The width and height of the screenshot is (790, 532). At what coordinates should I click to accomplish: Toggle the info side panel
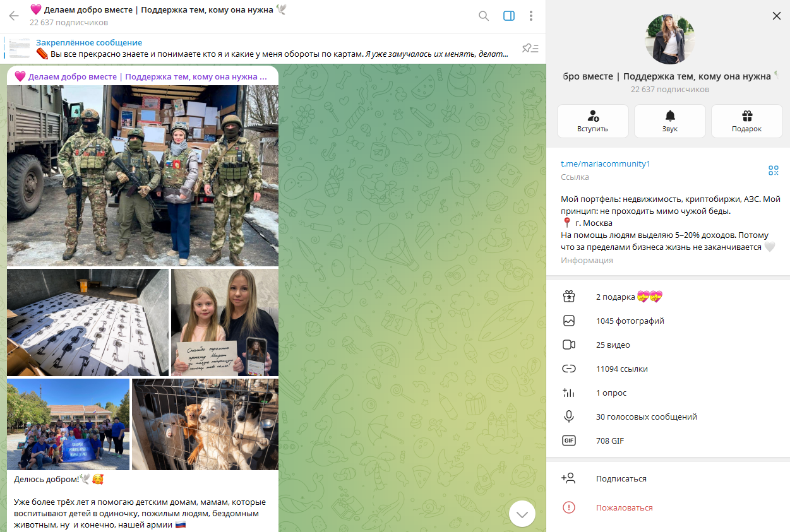(x=509, y=16)
